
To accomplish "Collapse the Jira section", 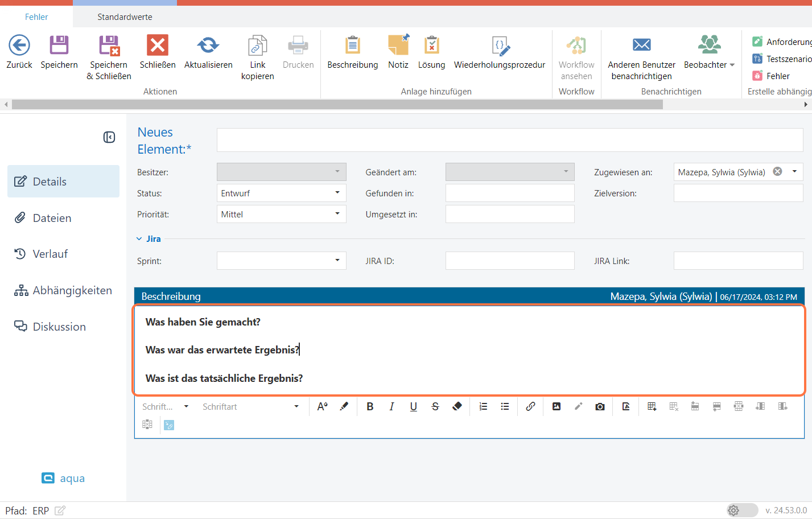I will (139, 239).
